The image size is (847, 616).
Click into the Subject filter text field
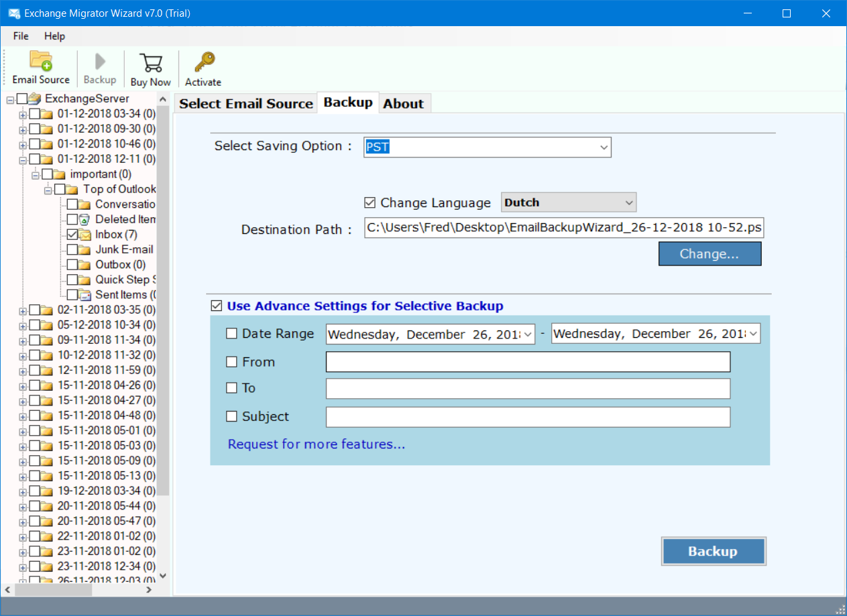click(528, 417)
